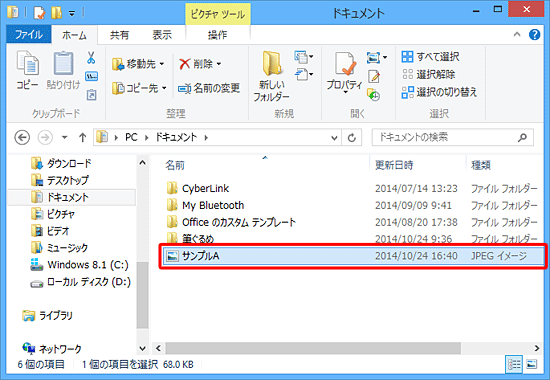
Task: Sort by the 名前 column header
Action: click(175, 165)
